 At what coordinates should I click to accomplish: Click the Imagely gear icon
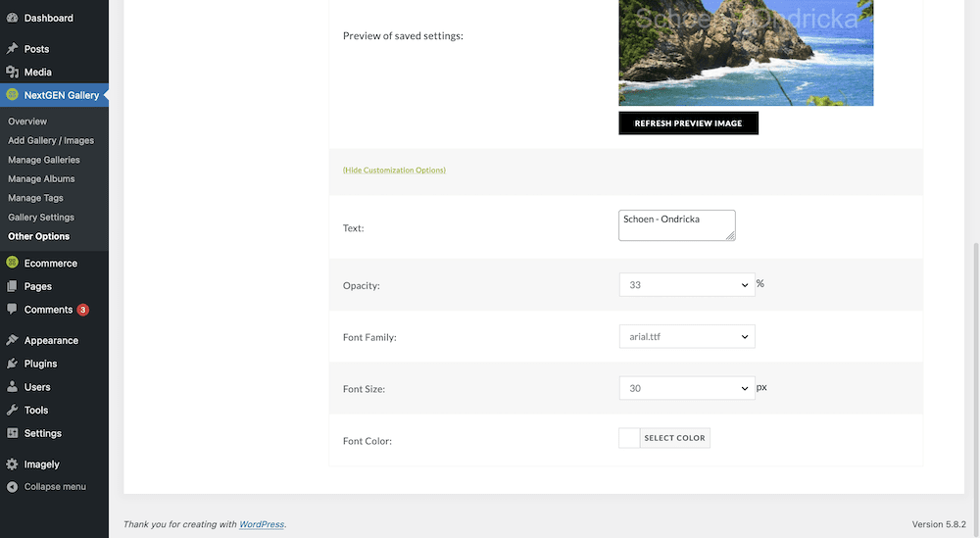(12, 465)
